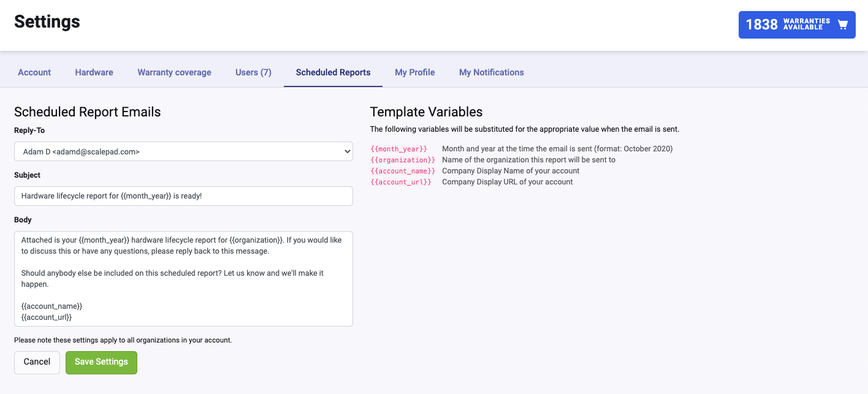This screenshot has height=394, width=868.
Task: Click the shopping cart icon
Action: (x=843, y=25)
